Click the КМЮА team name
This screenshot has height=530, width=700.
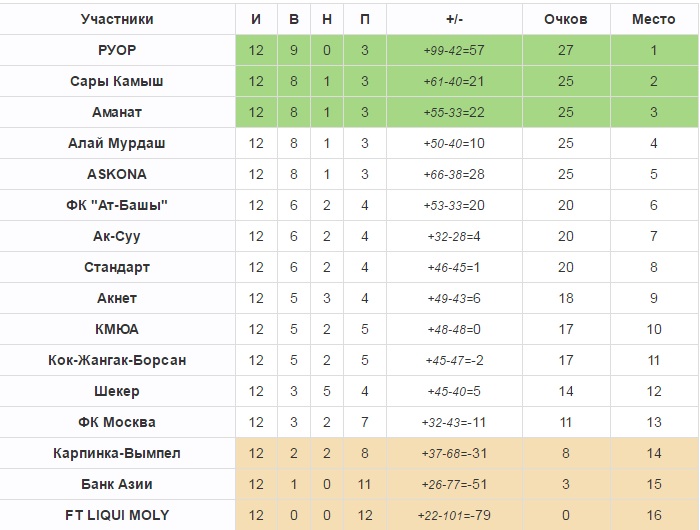pos(117,329)
